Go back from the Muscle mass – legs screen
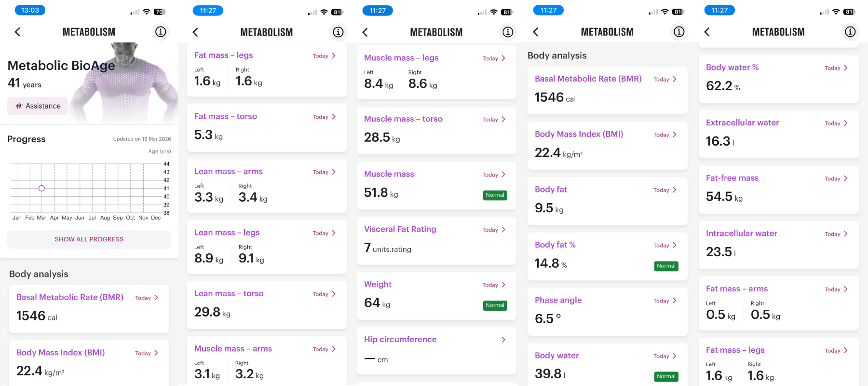 click(365, 32)
